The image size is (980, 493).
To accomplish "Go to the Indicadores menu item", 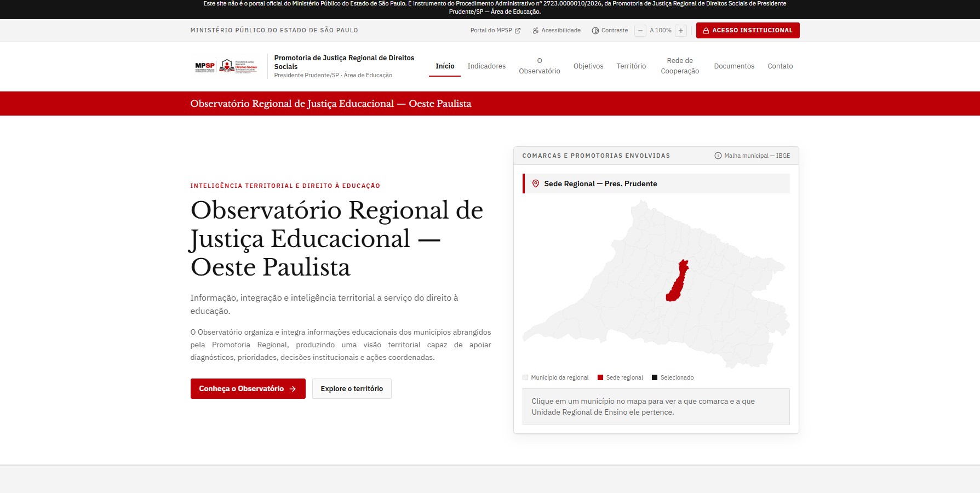I will [486, 66].
